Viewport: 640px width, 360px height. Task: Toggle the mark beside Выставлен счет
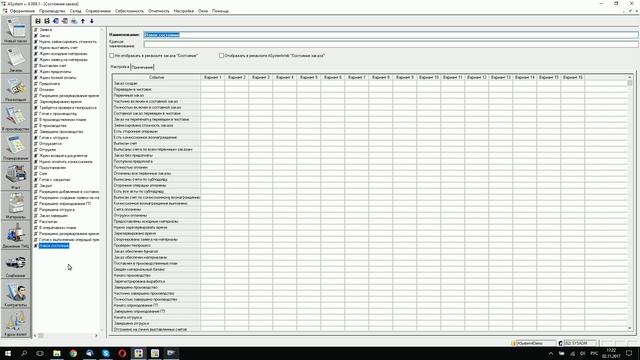(x=36, y=66)
